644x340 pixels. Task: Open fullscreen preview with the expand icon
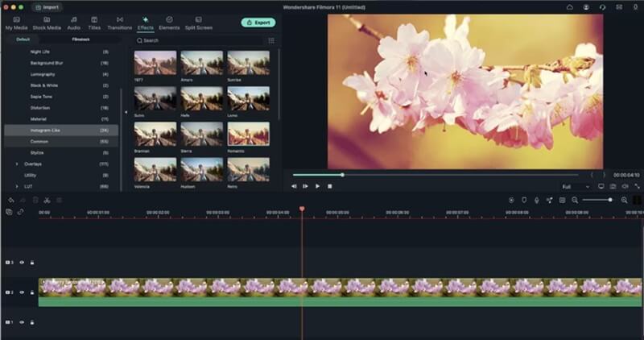637,186
